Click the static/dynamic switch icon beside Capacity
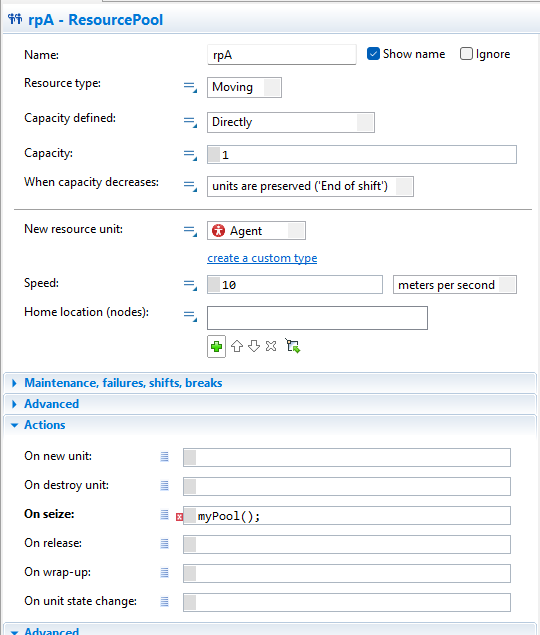540x635 pixels. (190, 155)
